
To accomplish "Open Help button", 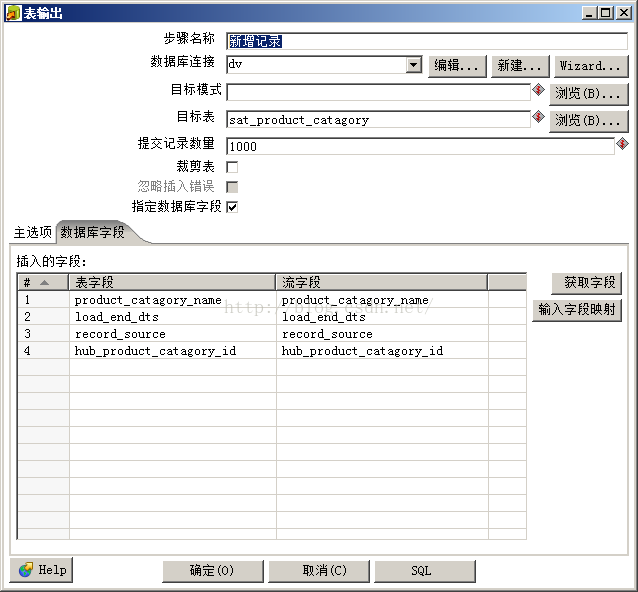I will point(41,570).
